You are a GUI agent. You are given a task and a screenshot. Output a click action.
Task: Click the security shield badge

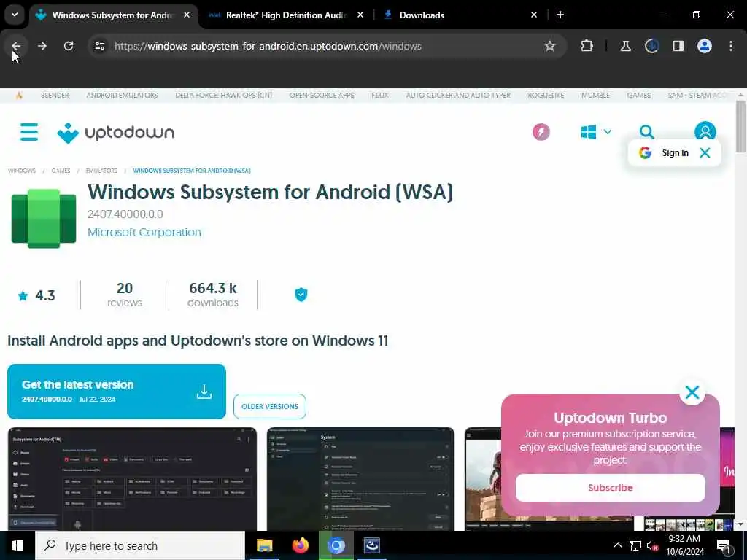coord(301,295)
